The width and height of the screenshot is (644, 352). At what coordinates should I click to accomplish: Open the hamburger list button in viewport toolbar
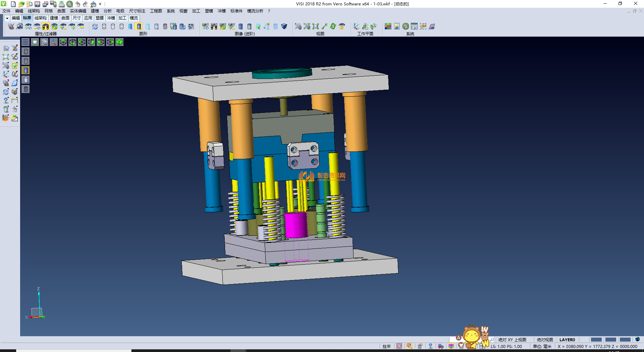click(x=25, y=42)
